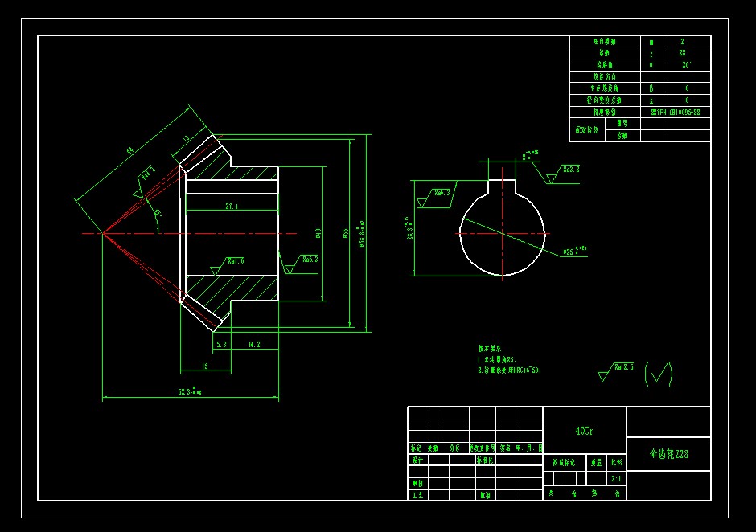Image resolution: width=756 pixels, height=532 pixels.
Task: Click the checkmark symbol in parentheses
Action: click(659, 374)
